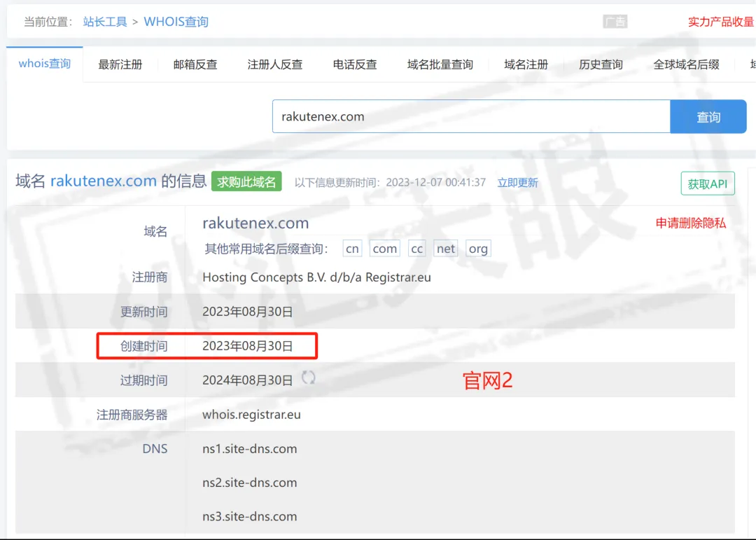Click the 过期时间 value 2024年08月30日
Screen dimensions: 756x540
click(x=247, y=380)
